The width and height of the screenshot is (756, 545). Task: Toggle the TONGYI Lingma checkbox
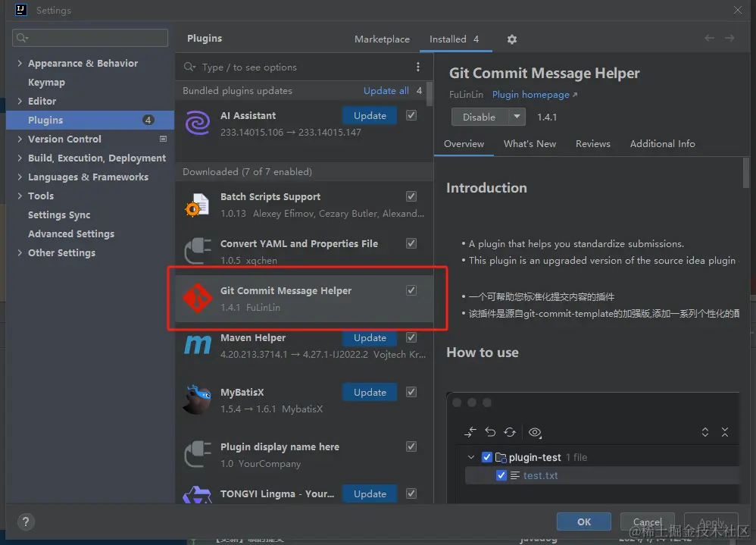(x=411, y=493)
